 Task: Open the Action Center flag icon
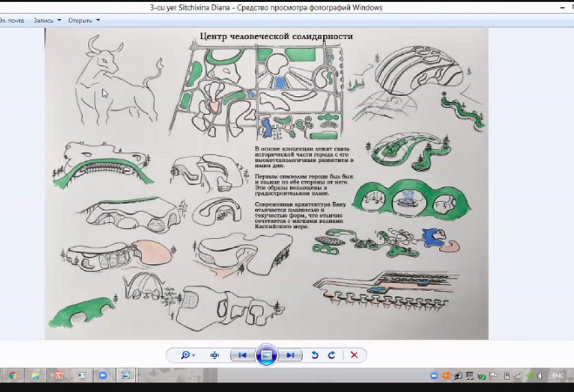tap(494, 376)
